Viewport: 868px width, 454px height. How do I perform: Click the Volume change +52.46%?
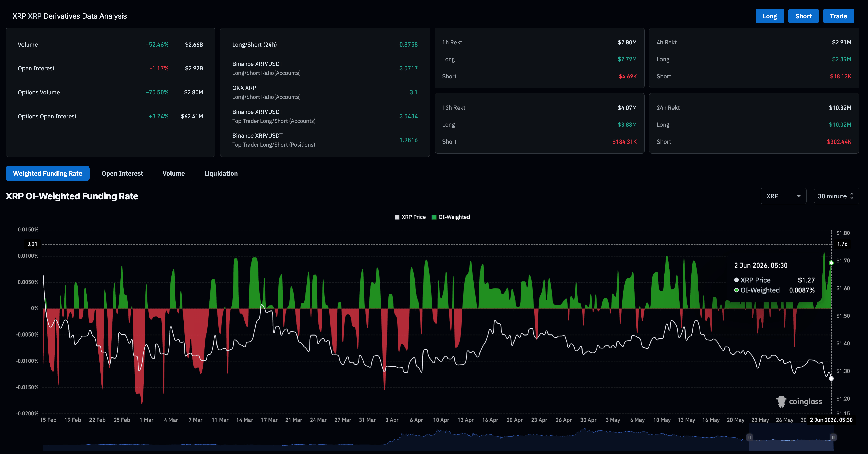click(157, 45)
